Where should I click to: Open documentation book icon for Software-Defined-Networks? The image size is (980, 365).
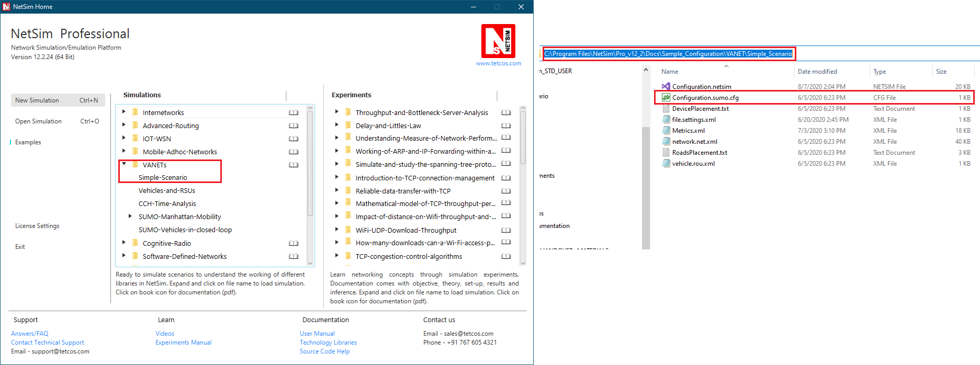pyautogui.click(x=294, y=256)
